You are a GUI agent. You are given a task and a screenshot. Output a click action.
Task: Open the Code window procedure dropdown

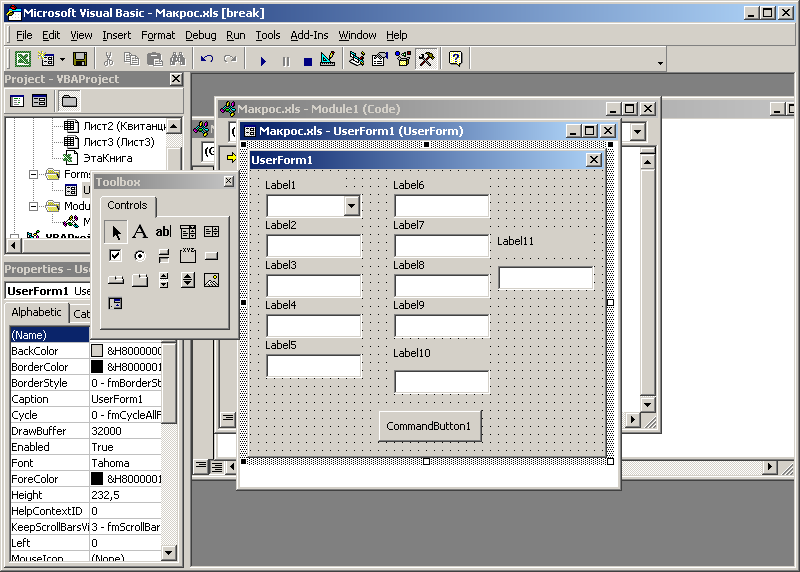(x=637, y=132)
